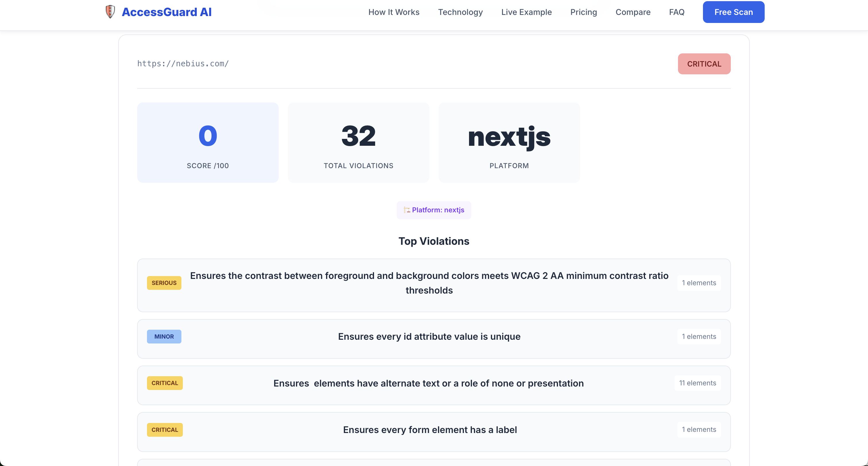Screen dimensions: 868x466
Task: Click the 11 elements count
Action: (x=697, y=383)
